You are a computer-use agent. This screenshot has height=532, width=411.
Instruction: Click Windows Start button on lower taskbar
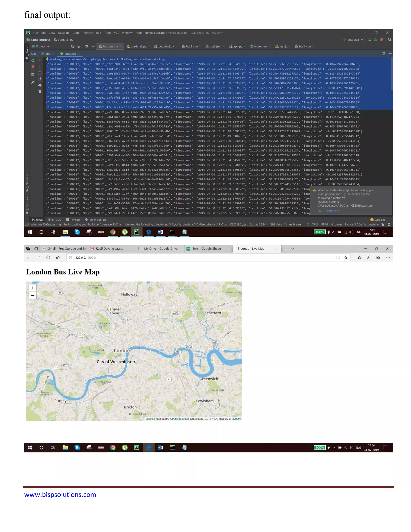click(30, 447)
